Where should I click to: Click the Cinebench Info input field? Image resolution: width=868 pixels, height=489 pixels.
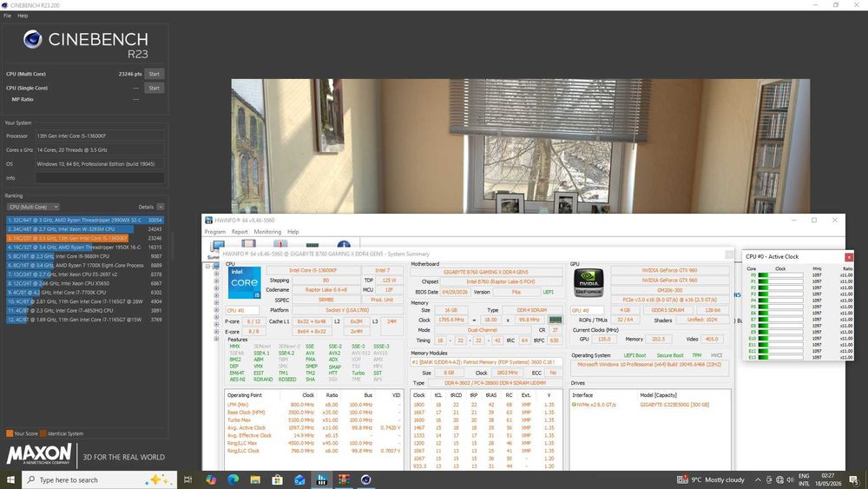pyautogui.click(x=100, y=178)
